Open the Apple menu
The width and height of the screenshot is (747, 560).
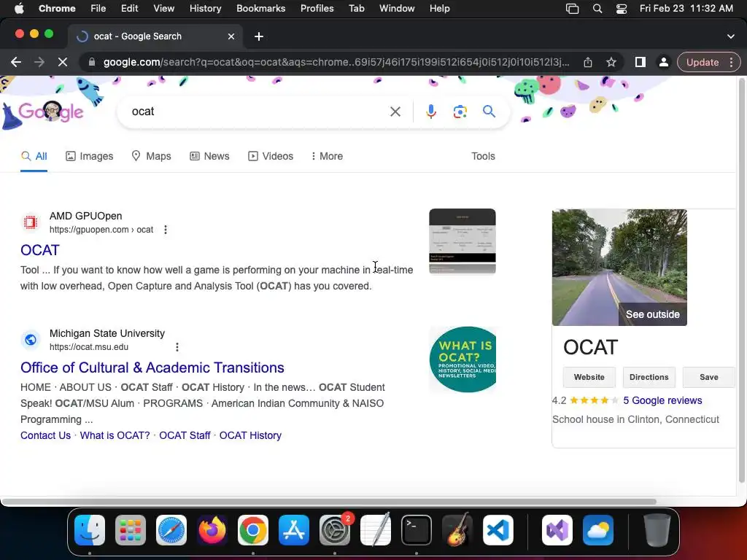pyautogui.click(x=19, y=9)
